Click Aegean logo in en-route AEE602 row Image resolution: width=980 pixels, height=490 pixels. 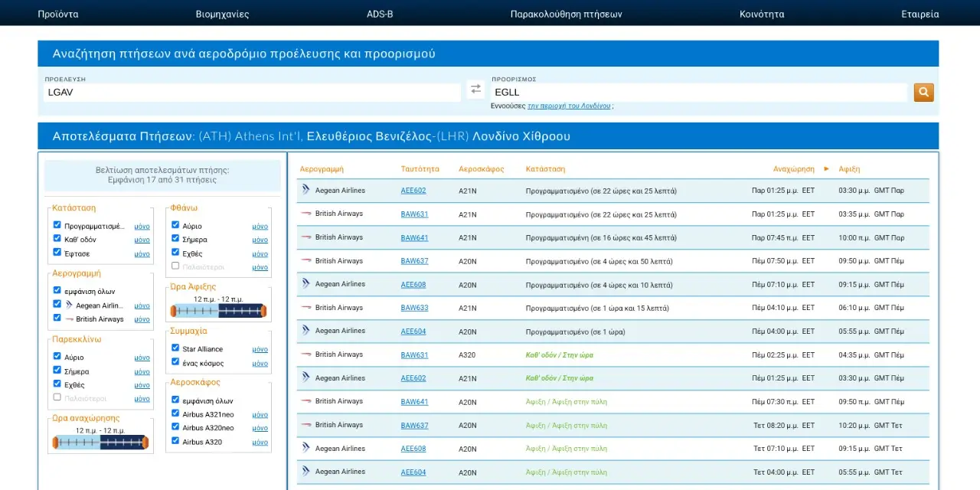click(306, 377)
